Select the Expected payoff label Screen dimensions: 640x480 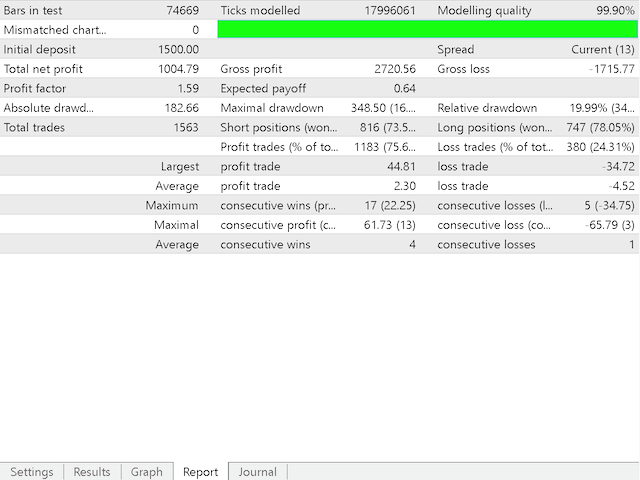tap(263, 89)
